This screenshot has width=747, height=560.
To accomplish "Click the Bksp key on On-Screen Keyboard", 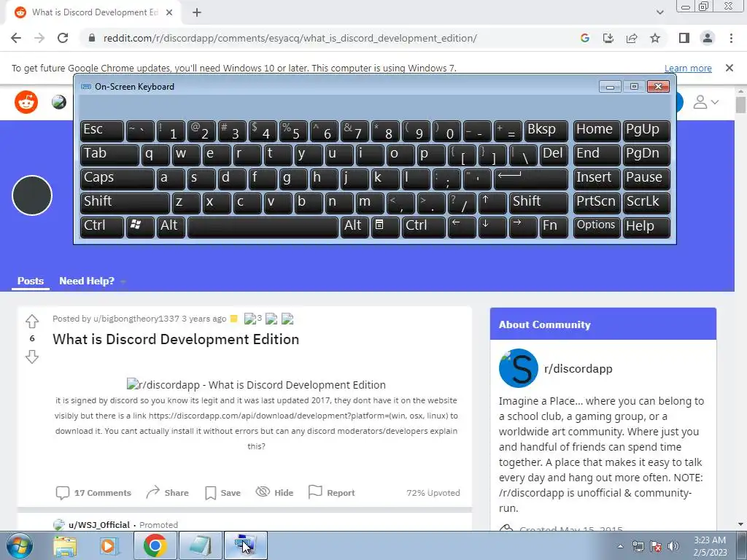I will (546, 131).
